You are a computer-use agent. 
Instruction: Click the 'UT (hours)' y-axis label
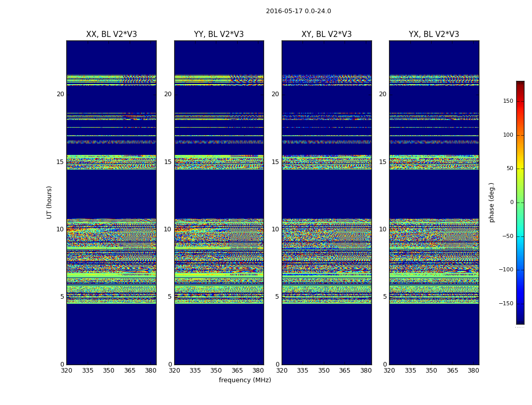click(x=49, y=202)
